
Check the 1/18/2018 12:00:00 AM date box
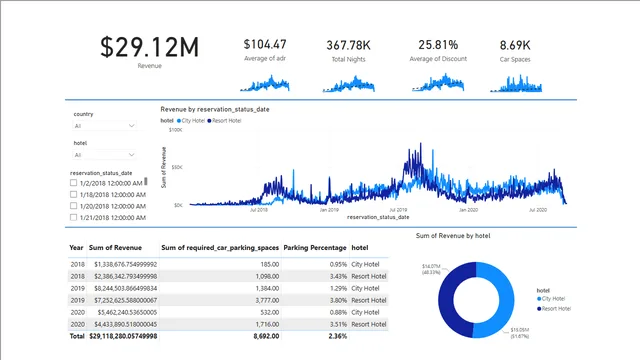click(73, 194)
